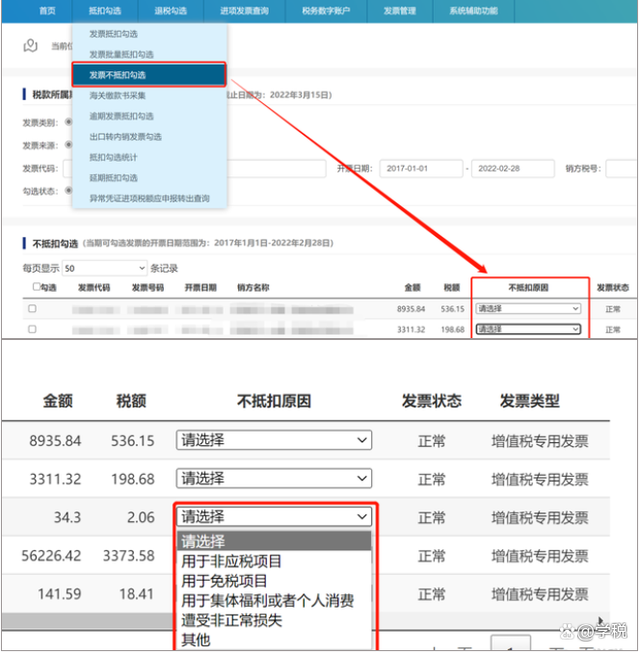The width and height of the screenshot is (640, 654).
Task: Choose 海关缴款书采集 in the 抵扣勾选 menu
Action: click(x=117, y=95)
